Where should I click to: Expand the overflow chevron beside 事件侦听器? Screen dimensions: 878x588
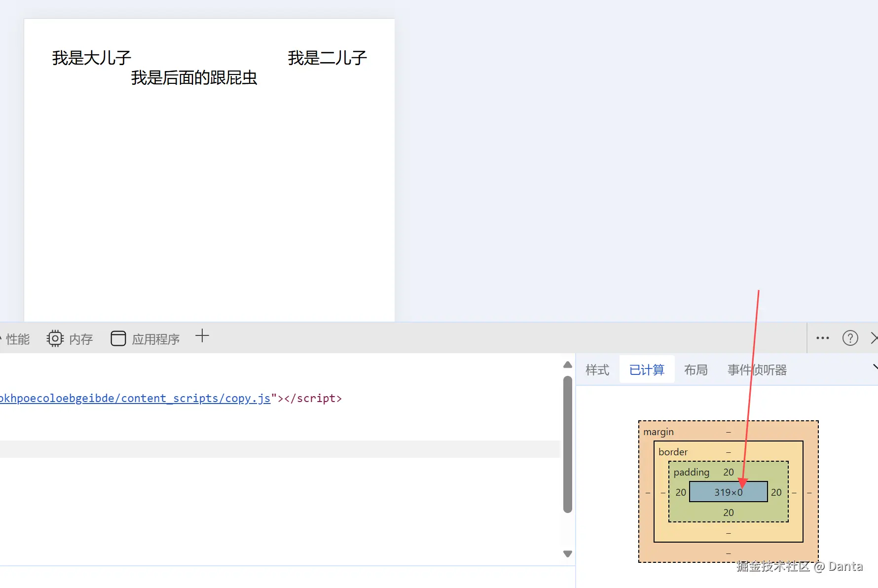click(875, 367)
